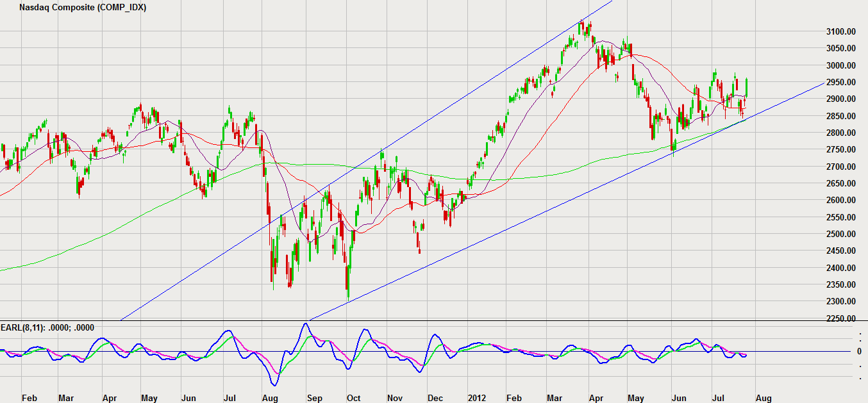This screenshot has width=868, height=403.
Task: Click the lowest candlestick near October bottom
Action: pyautogui.click(x=347, y=281)
